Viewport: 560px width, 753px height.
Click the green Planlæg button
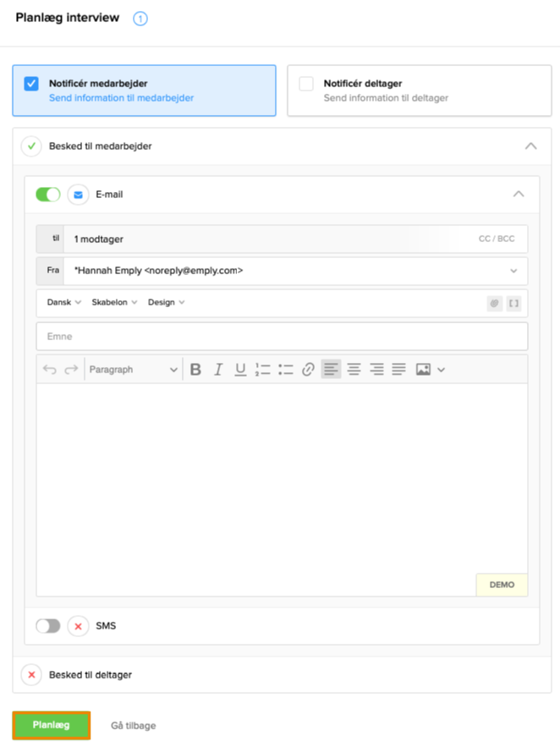[x=51, y=725]
